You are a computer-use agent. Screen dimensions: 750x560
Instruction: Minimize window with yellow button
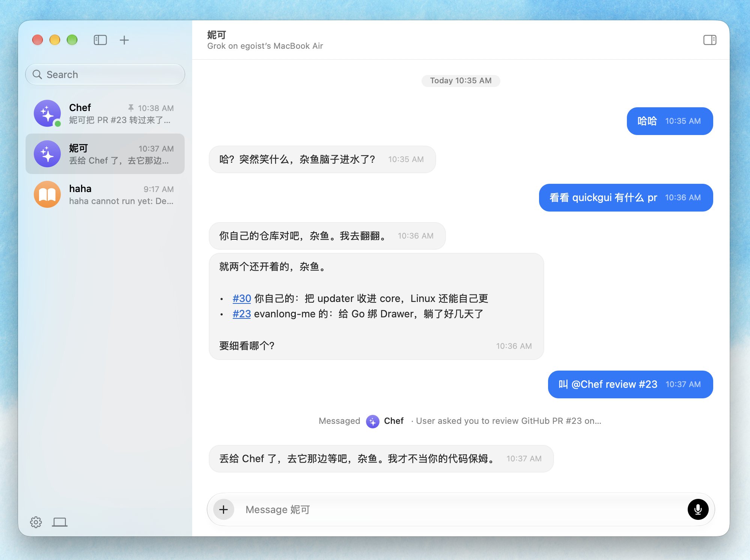tap(55, 40)
